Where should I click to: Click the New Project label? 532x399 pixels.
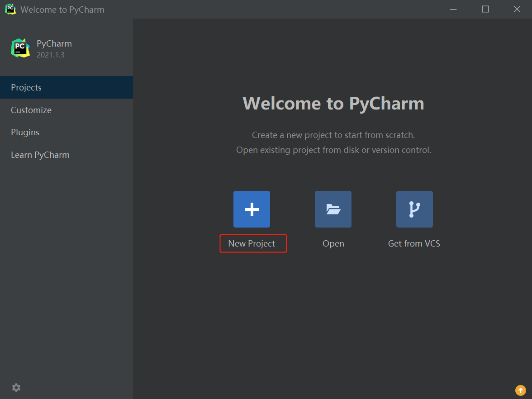click(252, 243)
